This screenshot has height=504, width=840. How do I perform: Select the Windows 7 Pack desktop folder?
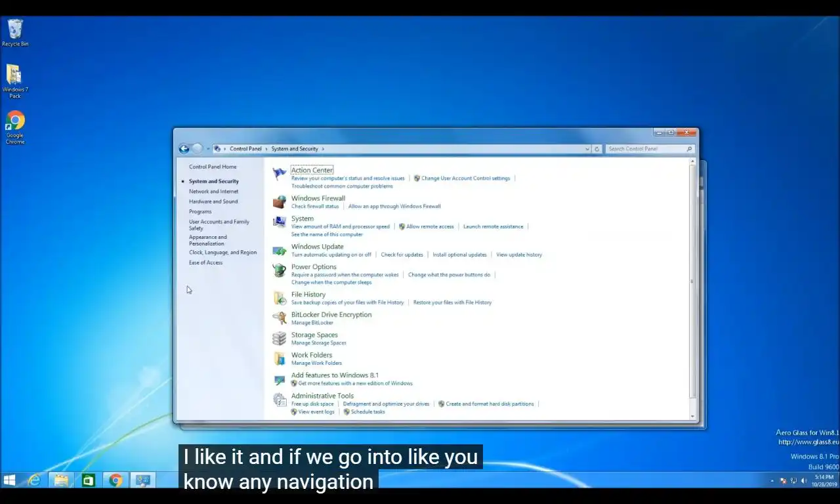click(x=14, y=81)
